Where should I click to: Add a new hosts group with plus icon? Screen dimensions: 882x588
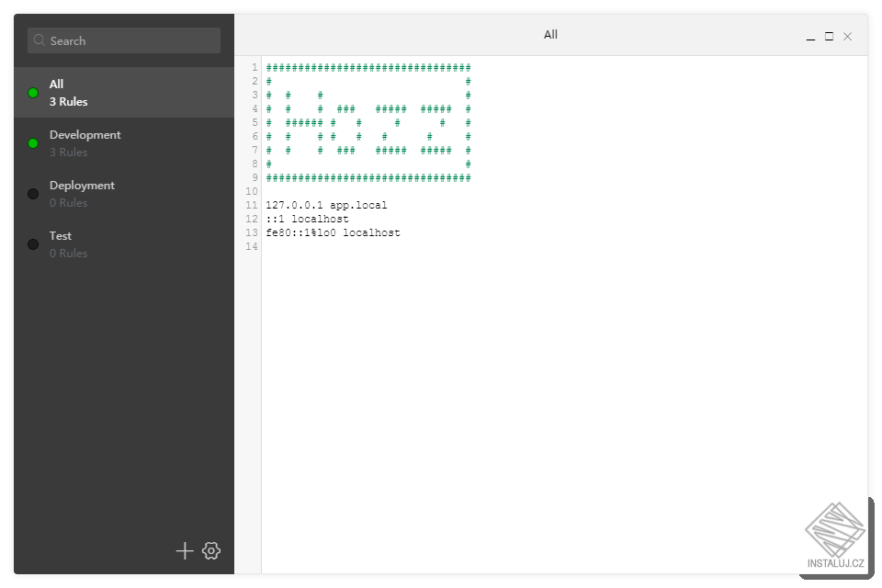pyautogui.click(x=185, y=551)
